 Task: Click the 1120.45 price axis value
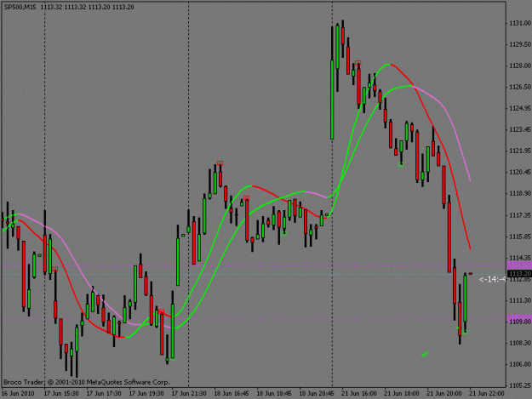pos(519,172)
